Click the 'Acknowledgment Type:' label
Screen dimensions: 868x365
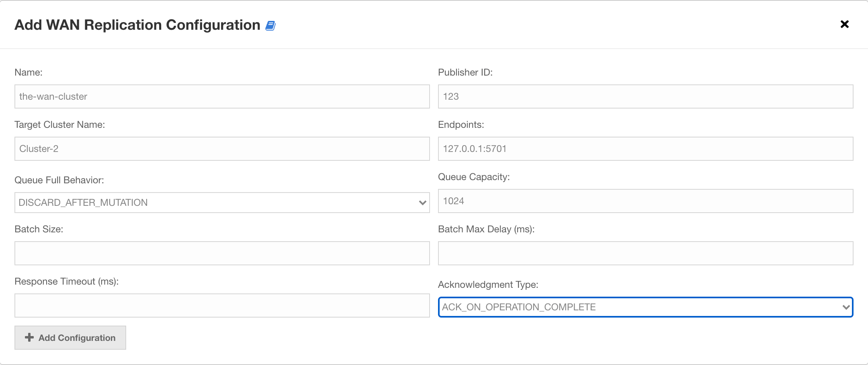point(488,285)
